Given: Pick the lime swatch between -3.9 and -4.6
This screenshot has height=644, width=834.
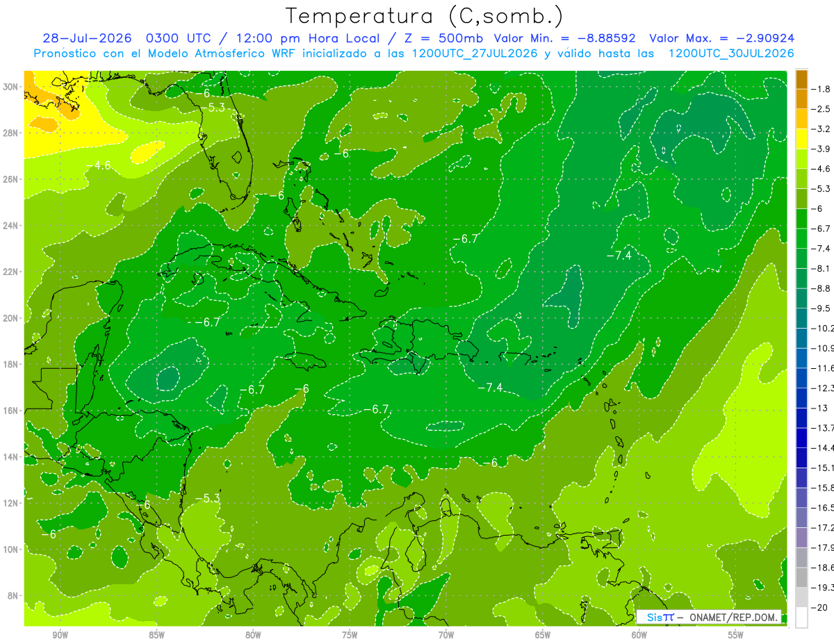Looking at the screenshot, I should tap(801, 158).
